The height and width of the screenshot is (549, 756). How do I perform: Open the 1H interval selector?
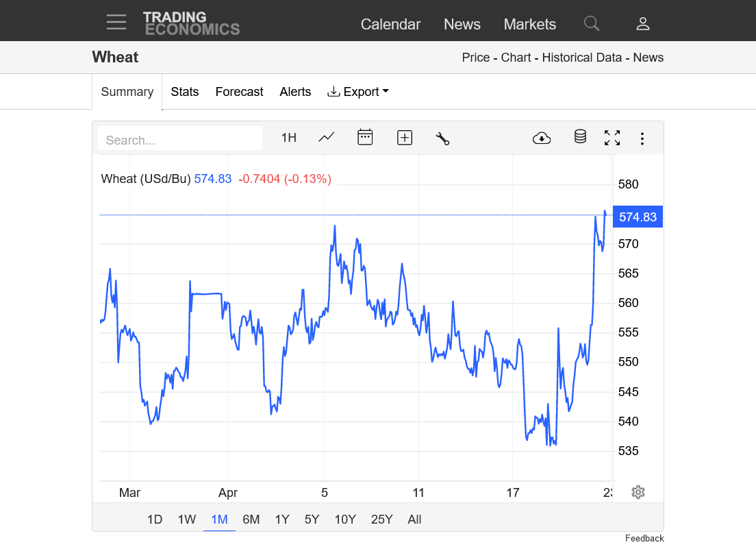pyautogui.click(x=289, y=138)
